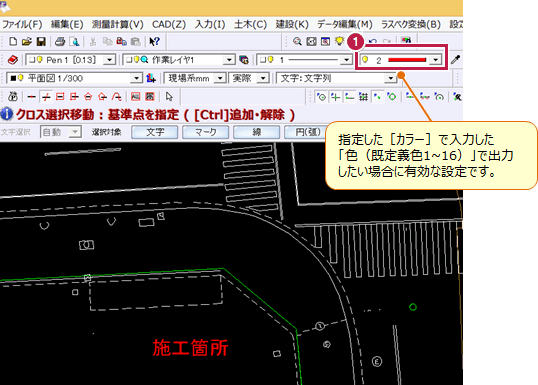This screenshot has height=385, width=538.
Task: Click the context help arrow icon
Action: [154, 42]
